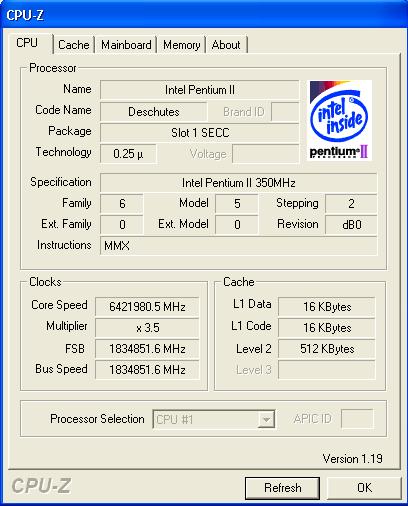This screenshot has height=506, width=408.
Task: Click the CPU #1 combo box
Action: pos(214,419)
